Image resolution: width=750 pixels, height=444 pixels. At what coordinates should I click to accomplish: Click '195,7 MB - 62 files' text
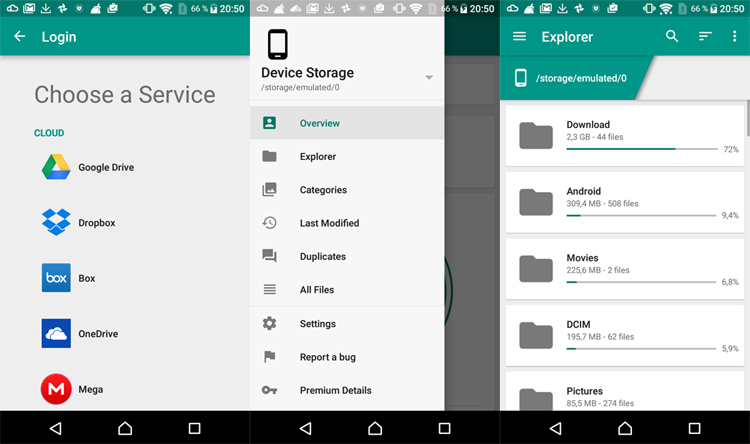point(600,336)
